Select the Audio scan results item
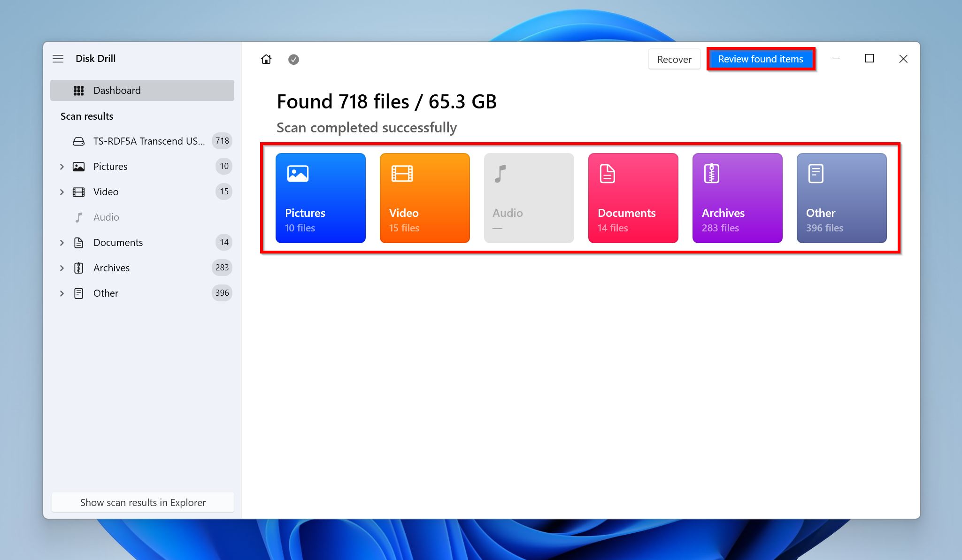The height and width of the screenshot is (560, 962). click(106, 217)
